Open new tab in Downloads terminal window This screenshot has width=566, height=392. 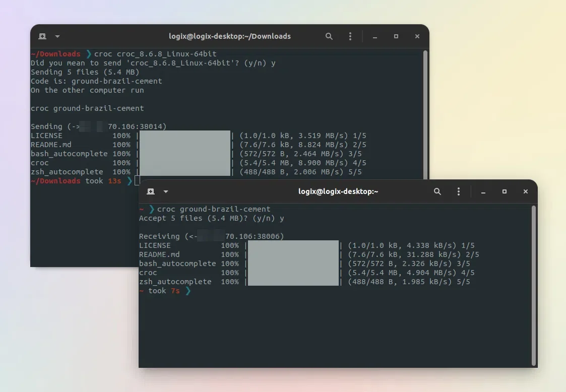[x=42, y=36]
